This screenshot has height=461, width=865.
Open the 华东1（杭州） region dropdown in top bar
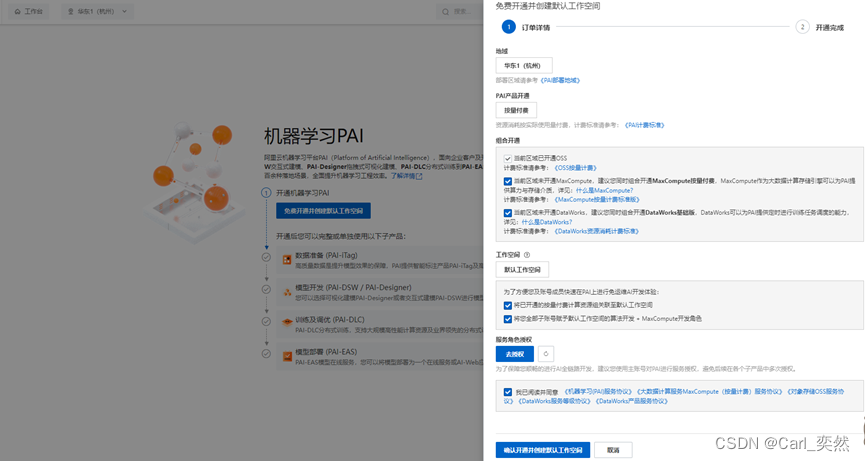click(x=97, y=12)
